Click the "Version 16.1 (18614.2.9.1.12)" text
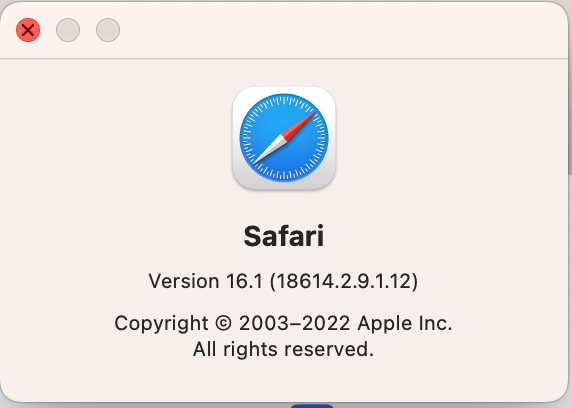 283,281
